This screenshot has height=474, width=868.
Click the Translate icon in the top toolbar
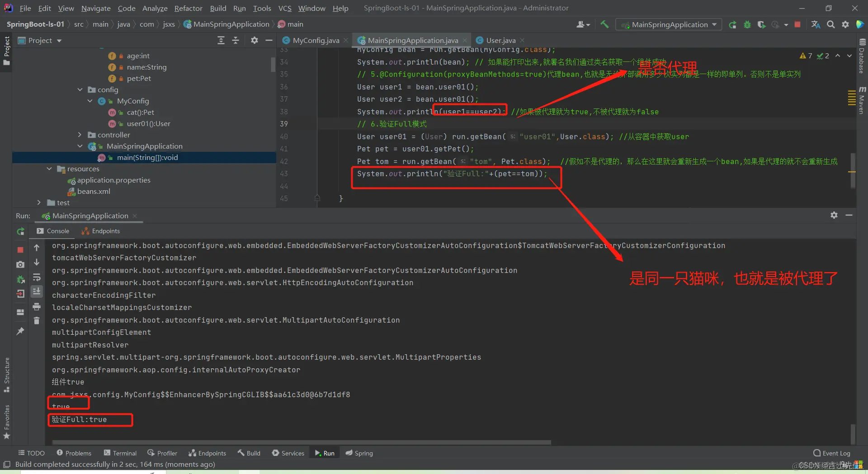point(816,24)
